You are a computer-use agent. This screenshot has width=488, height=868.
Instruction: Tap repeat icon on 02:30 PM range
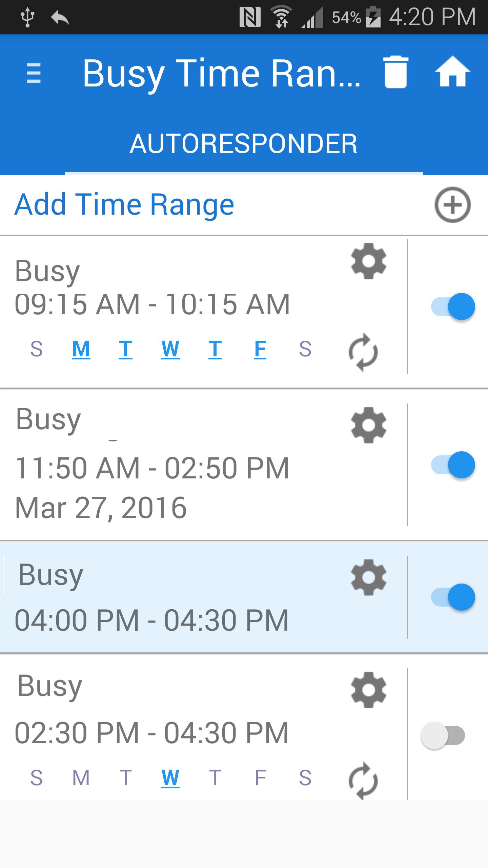point(363,781)
